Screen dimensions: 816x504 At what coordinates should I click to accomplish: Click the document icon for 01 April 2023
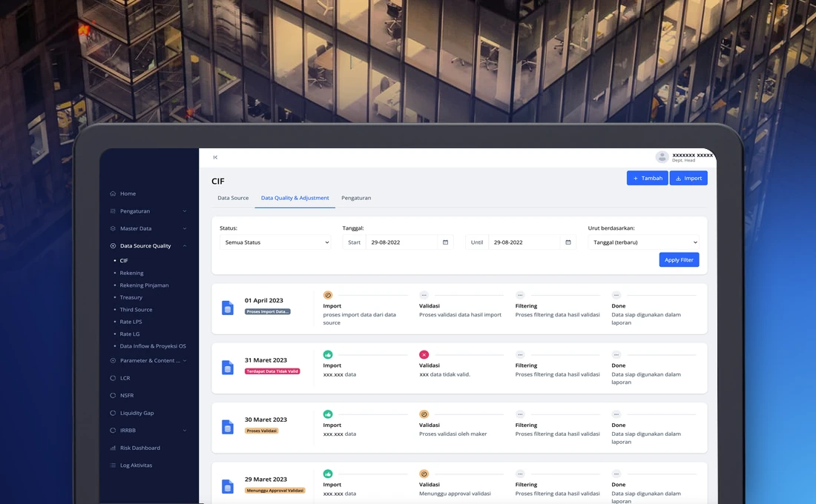point(228,308)
